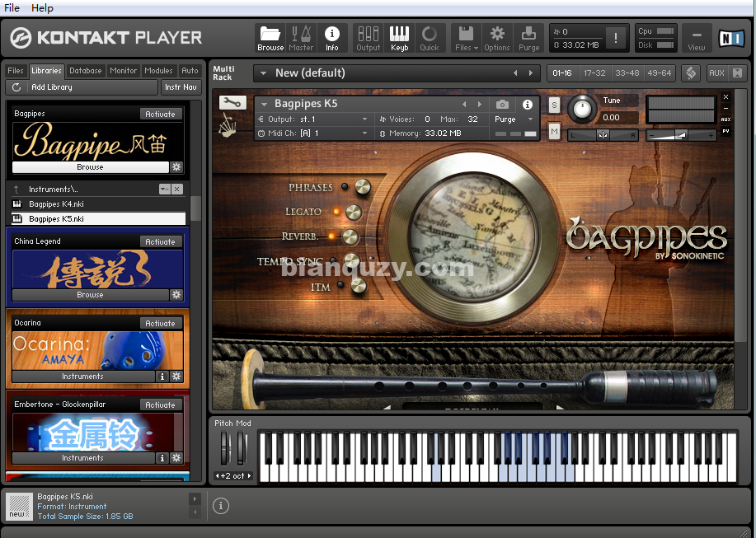The width and height of the screenshot is (756, 538).
Task: Toggle the AUX button in rack header
Action: pyautogui.click(x=716, y=73)
